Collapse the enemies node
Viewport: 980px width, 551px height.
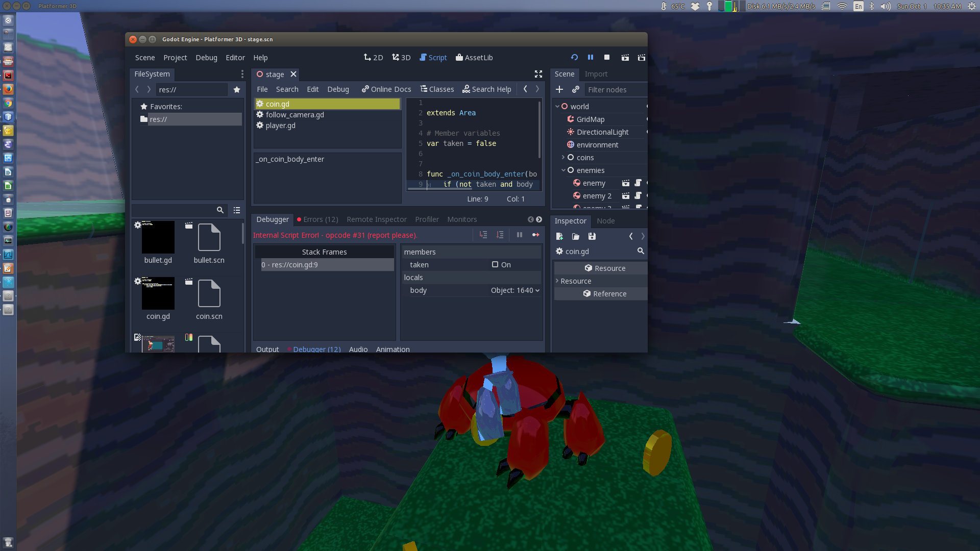pos(563,170)
